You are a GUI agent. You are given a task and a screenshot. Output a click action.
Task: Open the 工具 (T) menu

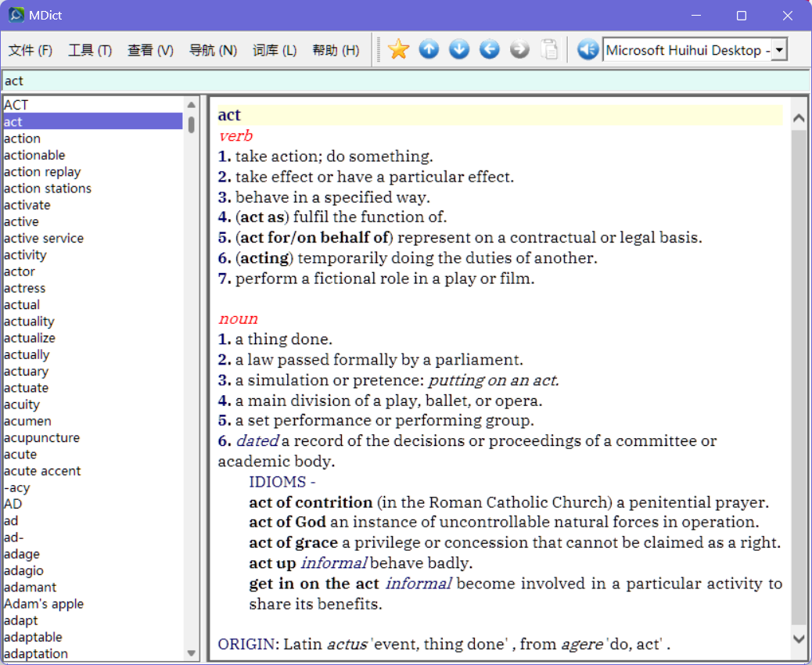tap(90, 50)
